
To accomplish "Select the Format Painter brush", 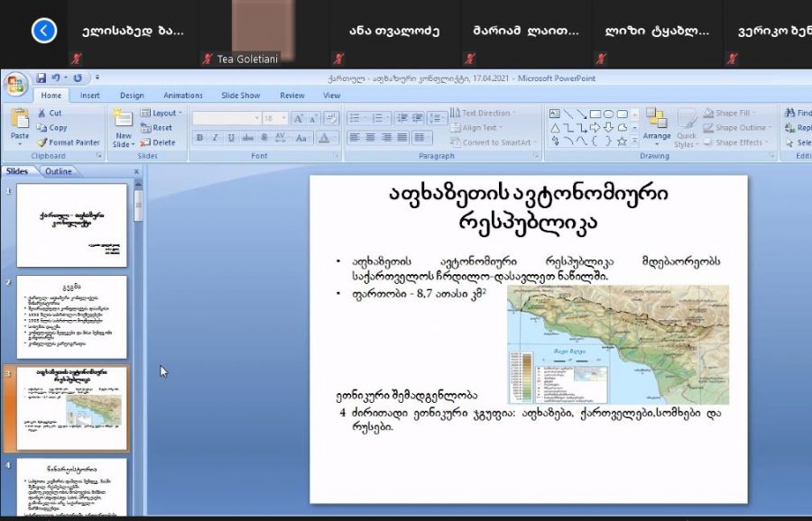I will (x=69, y=142).
